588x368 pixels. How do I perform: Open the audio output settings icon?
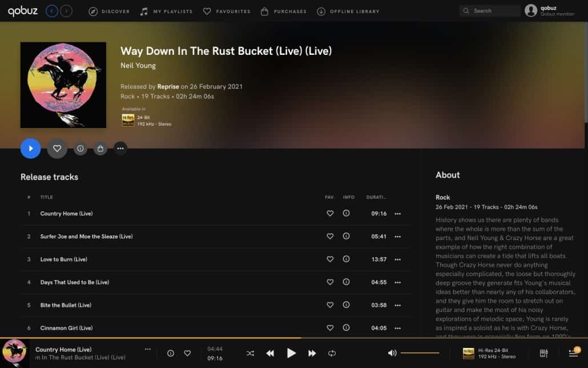(543, 353)
